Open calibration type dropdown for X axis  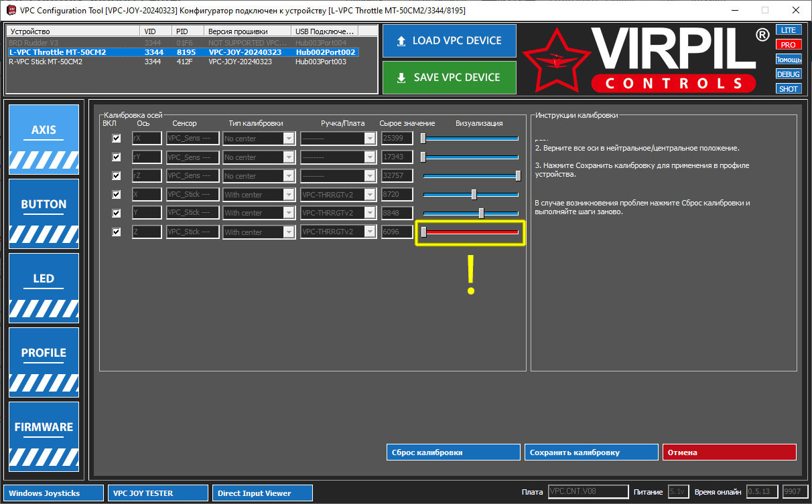tap(259, 195)
